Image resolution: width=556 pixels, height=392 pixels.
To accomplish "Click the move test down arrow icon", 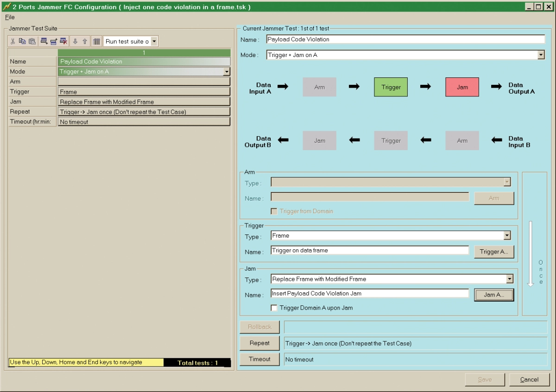I will (75, 41).
